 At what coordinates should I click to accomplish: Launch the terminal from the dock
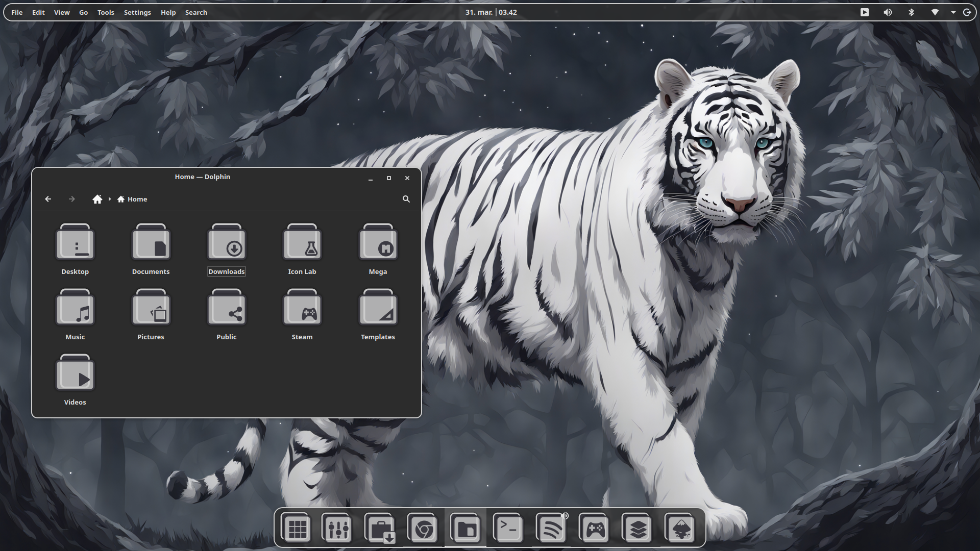pos(508,528)
